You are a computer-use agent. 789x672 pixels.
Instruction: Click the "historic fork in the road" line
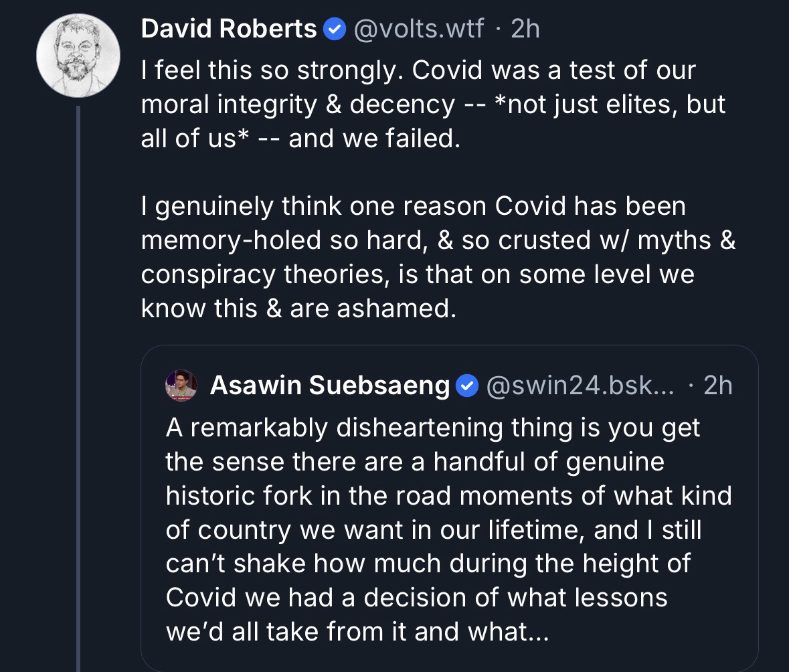pos(448,495)
